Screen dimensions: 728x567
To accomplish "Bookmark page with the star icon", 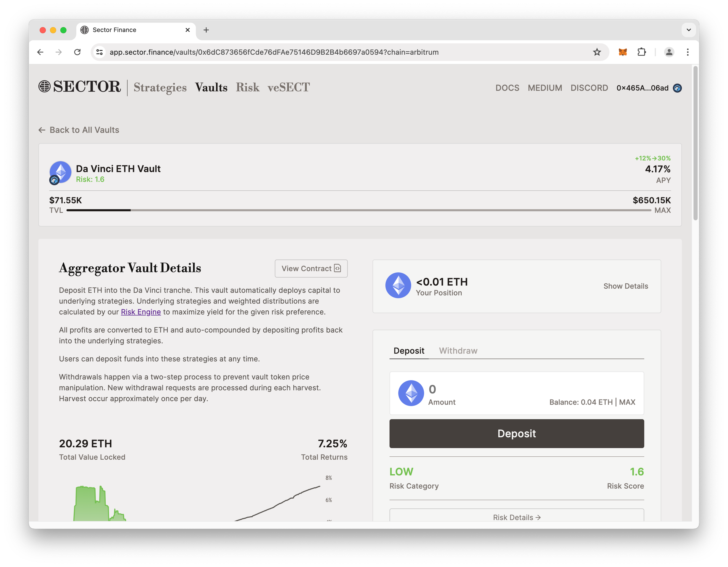I will [x=597, y=52].
